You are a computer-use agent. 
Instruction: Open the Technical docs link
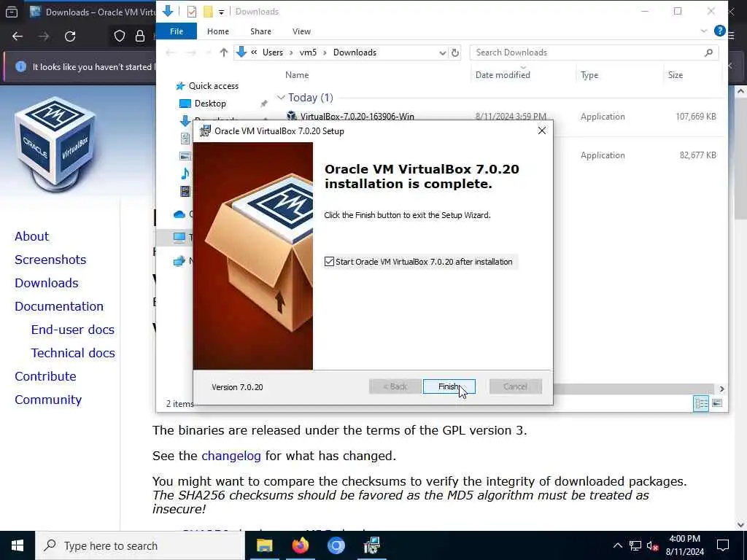(x=73, y=353)
